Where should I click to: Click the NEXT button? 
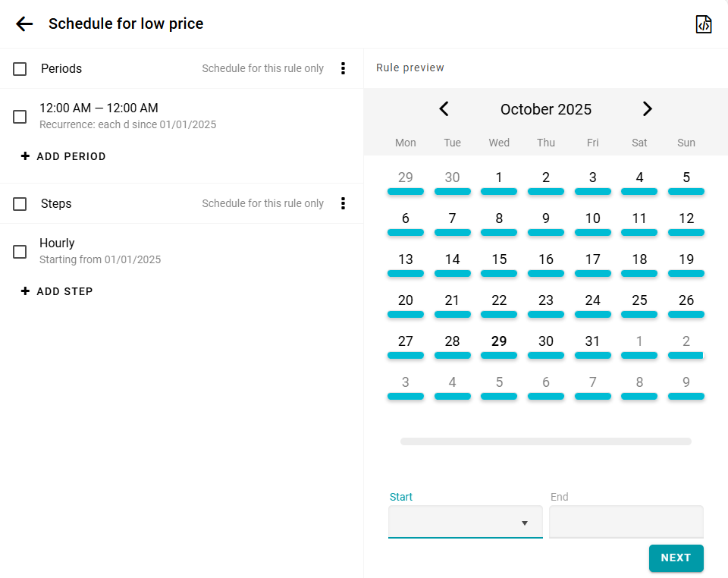click(676, 558)
